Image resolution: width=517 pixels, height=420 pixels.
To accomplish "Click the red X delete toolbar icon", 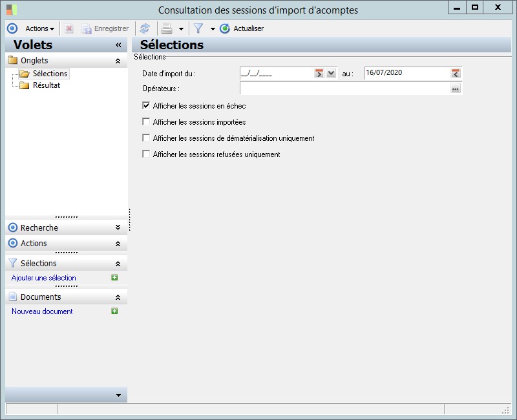I will pyautogui.click(x=69, y=28).
